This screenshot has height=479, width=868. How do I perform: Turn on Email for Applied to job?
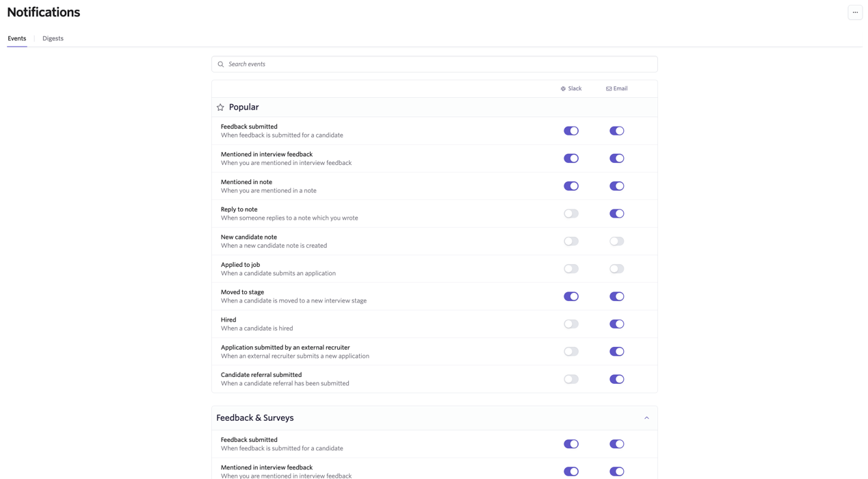point(617,269)
